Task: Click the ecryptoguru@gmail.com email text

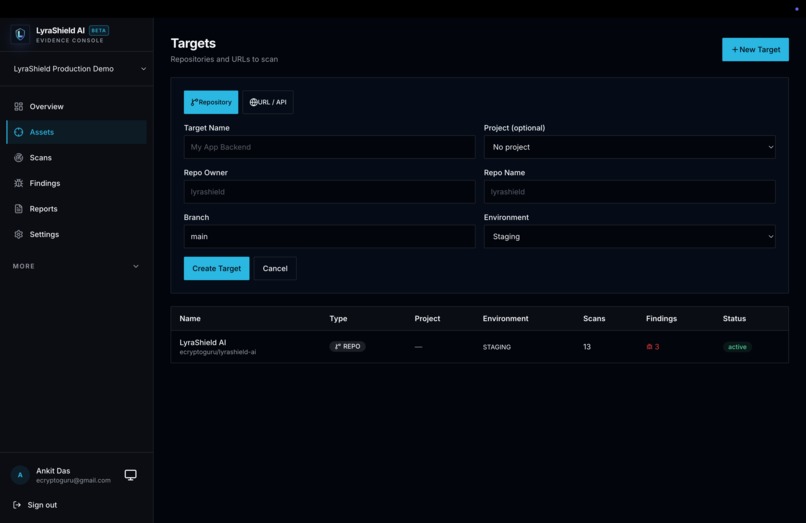Action: click(x=73, y=480)
